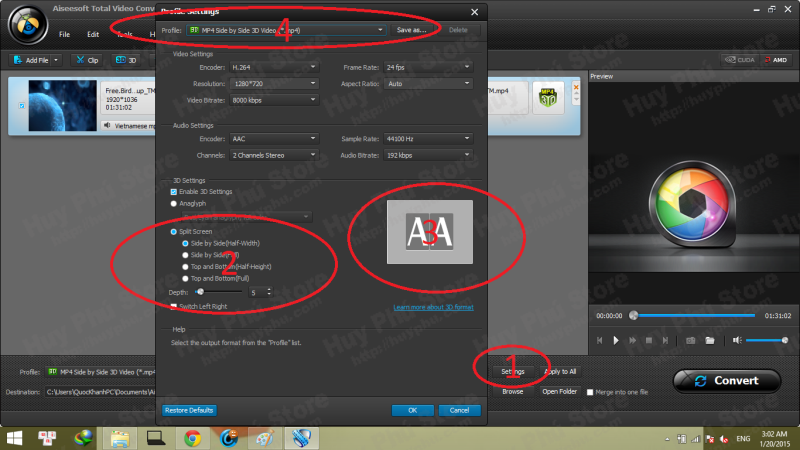Click the tray volume icon

pyautogui.click(x=723, y=439)
